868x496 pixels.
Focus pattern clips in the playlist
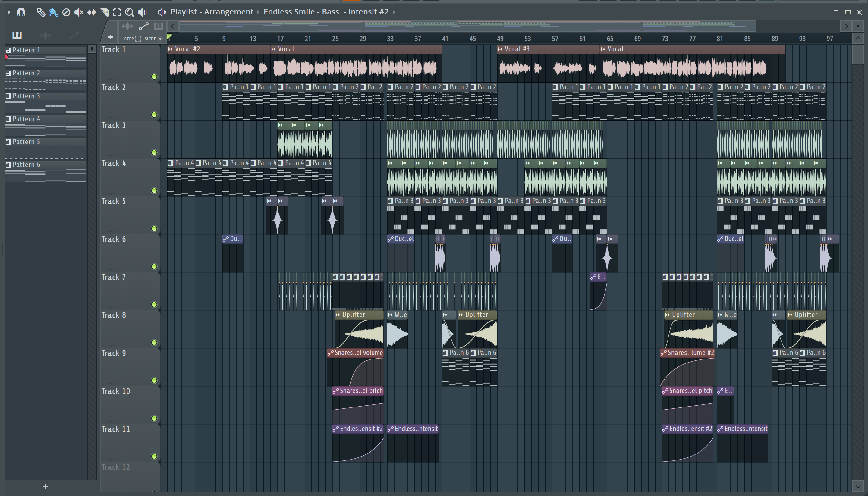pos(158,26)
